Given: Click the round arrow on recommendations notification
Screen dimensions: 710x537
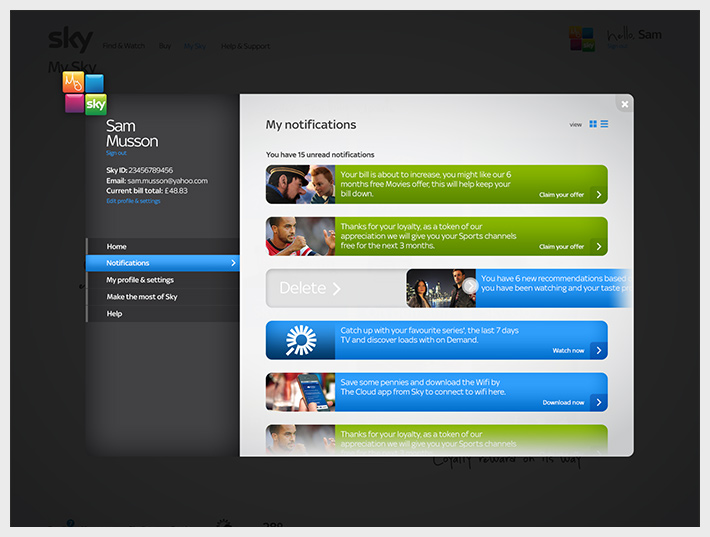Looking at the screenshot, I should pos(470,286).
